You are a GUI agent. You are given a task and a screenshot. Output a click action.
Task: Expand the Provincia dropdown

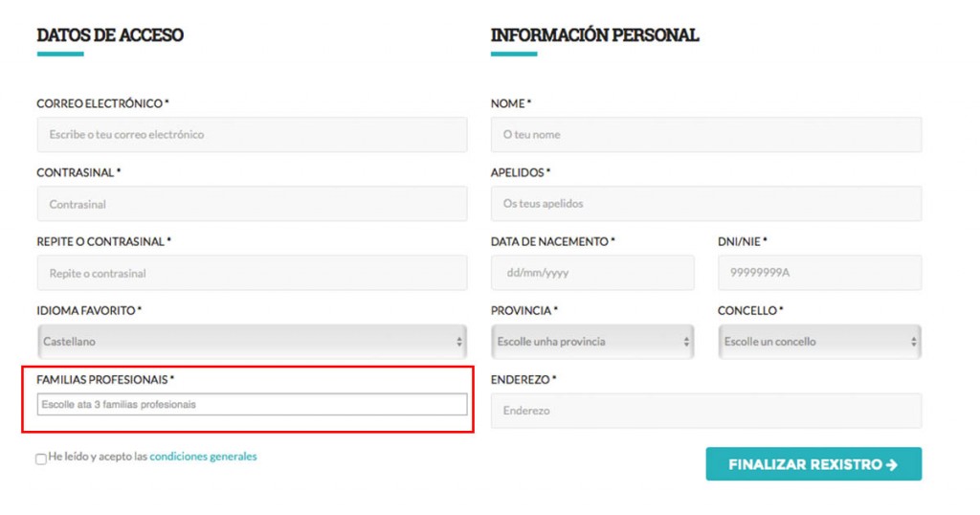point(592,341)
